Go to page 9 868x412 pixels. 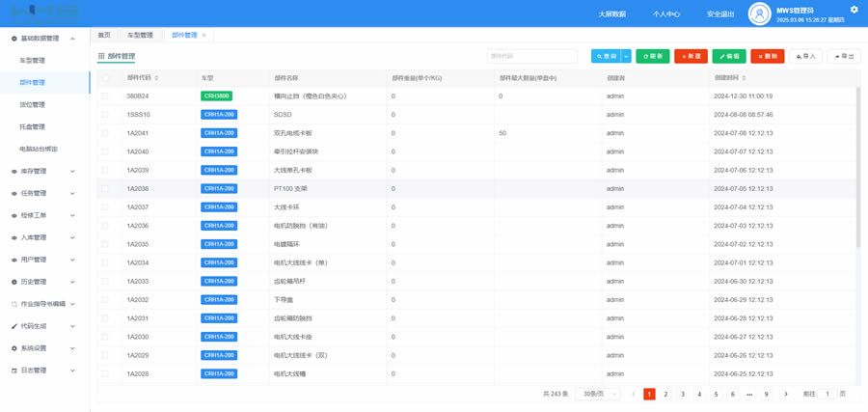click(x=766, y=394)
